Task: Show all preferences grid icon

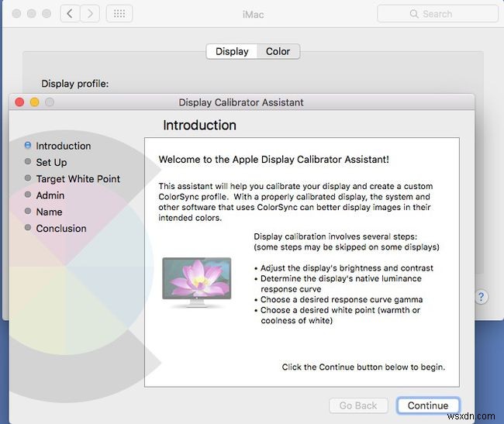Action: tap(119, 13)
